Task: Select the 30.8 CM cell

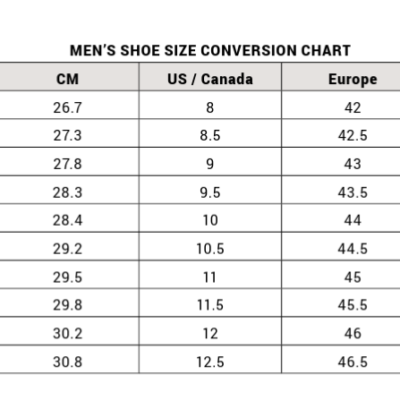Action: 67,362
